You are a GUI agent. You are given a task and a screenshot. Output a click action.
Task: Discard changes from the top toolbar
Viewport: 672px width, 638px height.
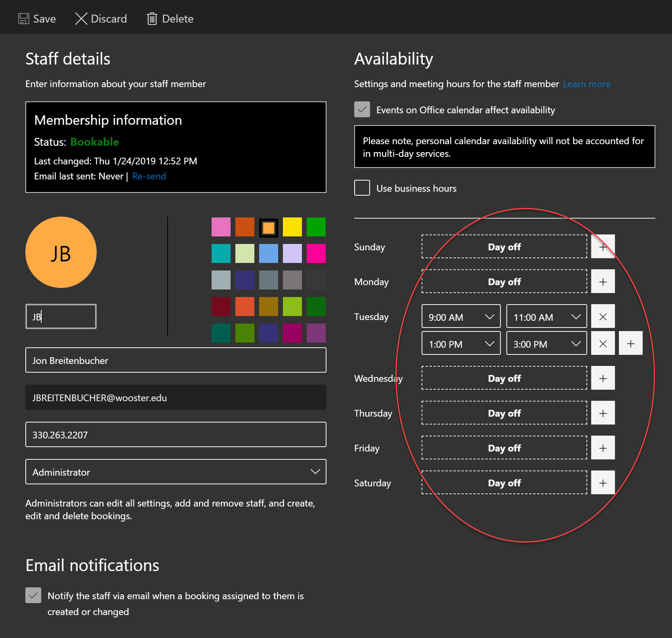tap(101, 19)
